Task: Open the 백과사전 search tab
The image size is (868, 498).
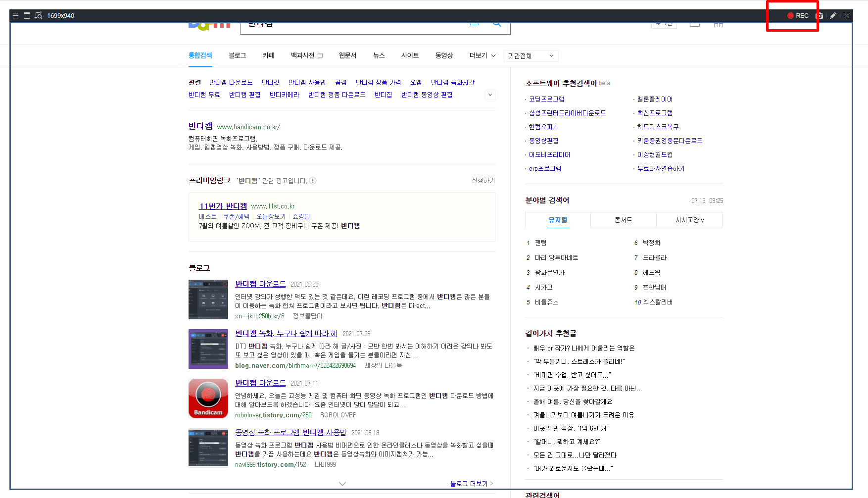Action: 303,55
